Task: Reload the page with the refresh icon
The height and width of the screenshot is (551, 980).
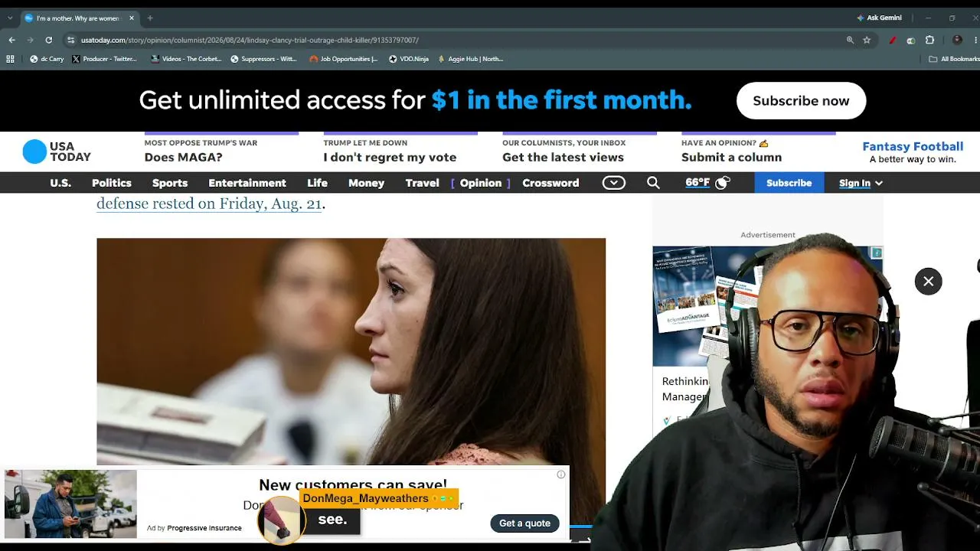Action: click(48, 40)
